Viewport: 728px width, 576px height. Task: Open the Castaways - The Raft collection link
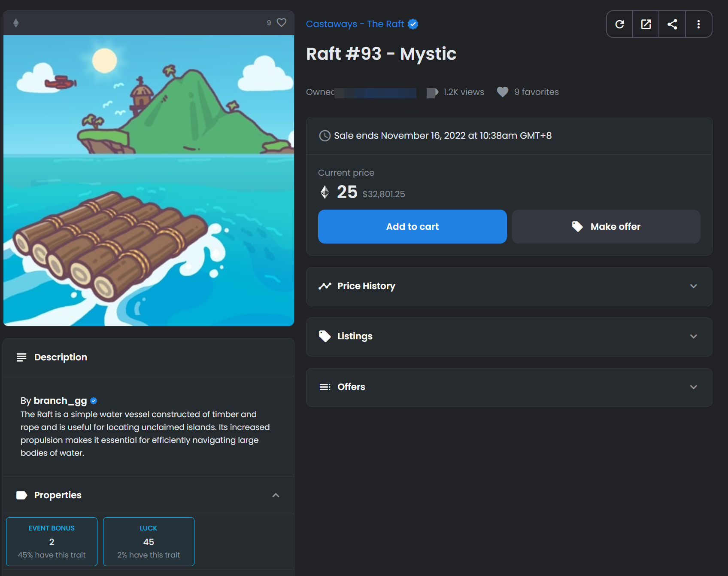coord(355,24)
